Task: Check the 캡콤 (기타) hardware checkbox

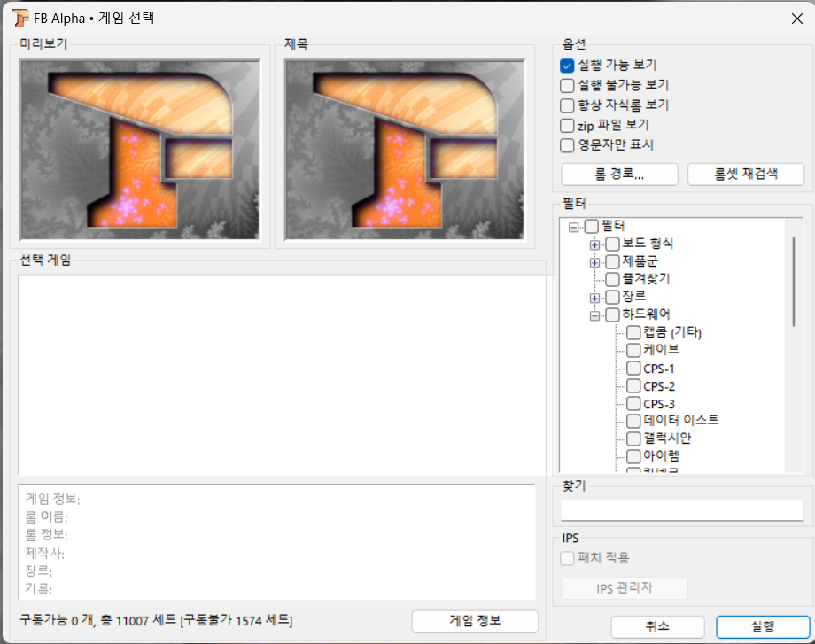Action: [633, 333]
